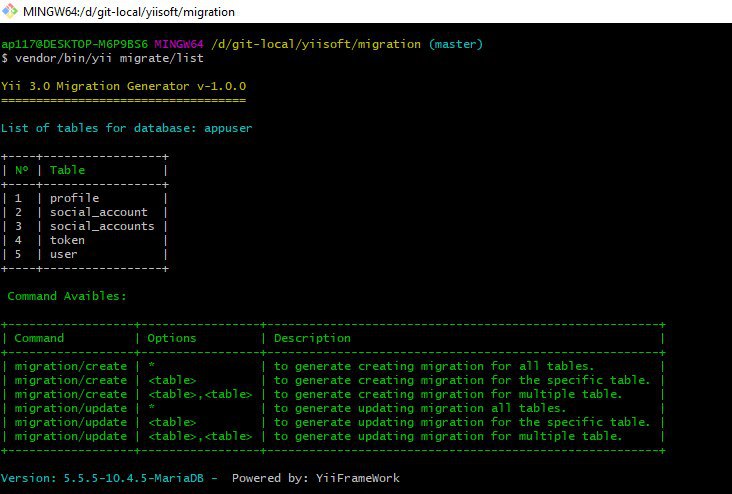The height and width of the screenshot is (494, 732).
Task: Click migration/update in the multiple table row
Action: pos(71,436)
